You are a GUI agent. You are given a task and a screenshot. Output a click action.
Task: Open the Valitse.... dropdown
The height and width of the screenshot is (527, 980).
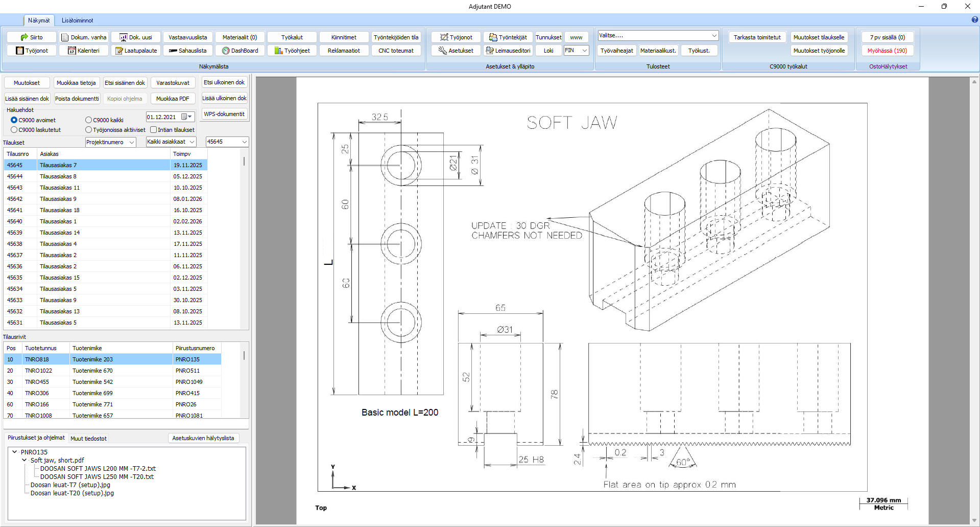tap(658, 36)
